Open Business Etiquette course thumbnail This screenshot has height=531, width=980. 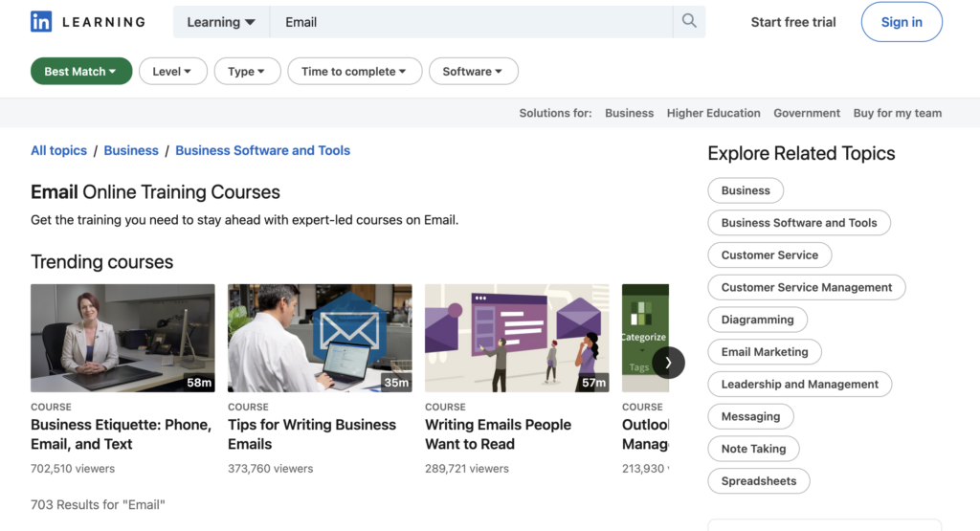pyautogui.click(x=122, y=338)
